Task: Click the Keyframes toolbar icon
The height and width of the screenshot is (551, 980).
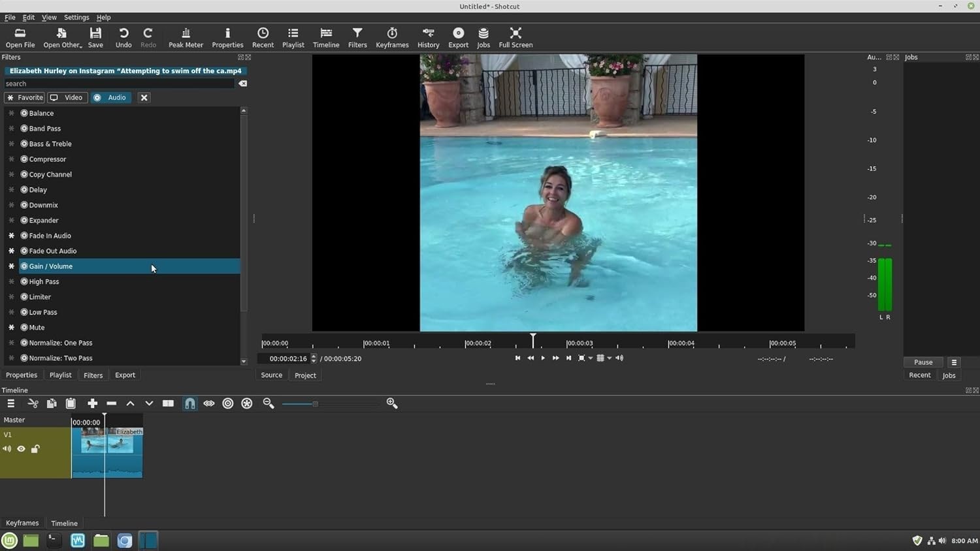Action: coord(392,38)
